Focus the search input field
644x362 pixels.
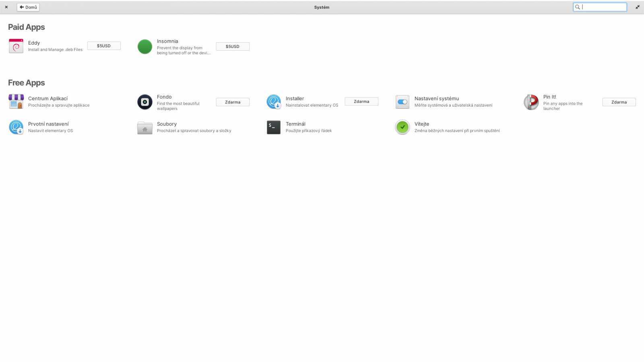tap(600, 7)
